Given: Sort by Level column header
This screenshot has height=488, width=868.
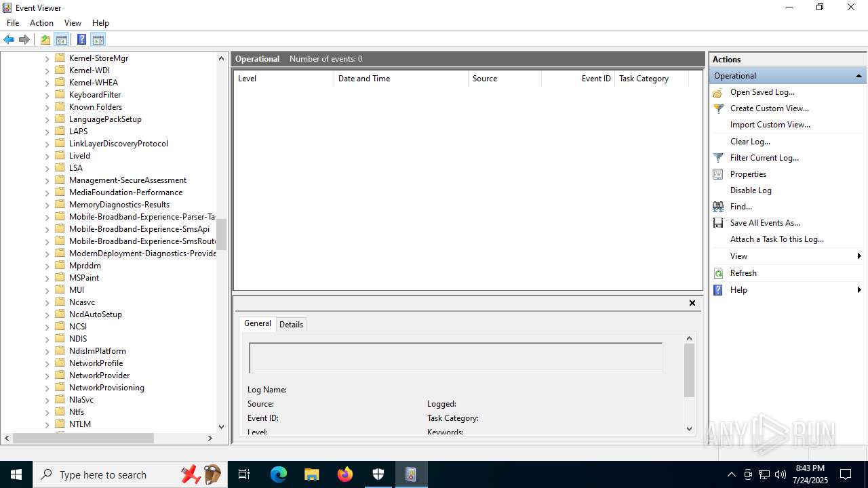Looking at the screenshot, I should pyautogui.click(x=284, y=79).
